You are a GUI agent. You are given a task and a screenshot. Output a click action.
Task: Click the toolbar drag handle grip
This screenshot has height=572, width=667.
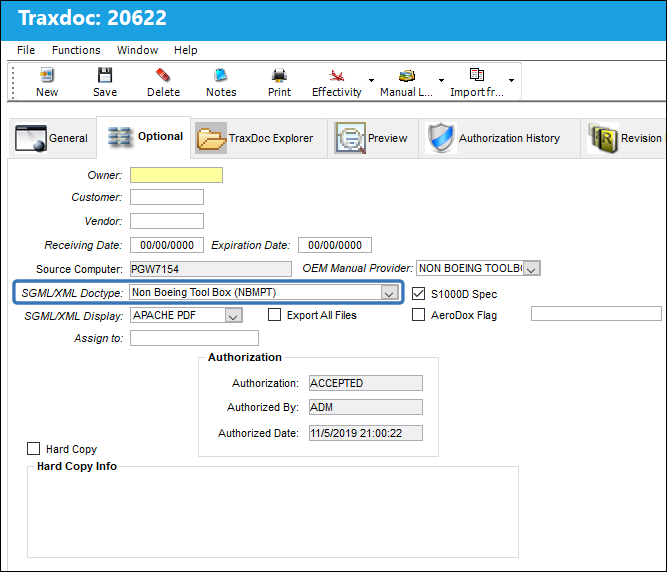point(13,82)
